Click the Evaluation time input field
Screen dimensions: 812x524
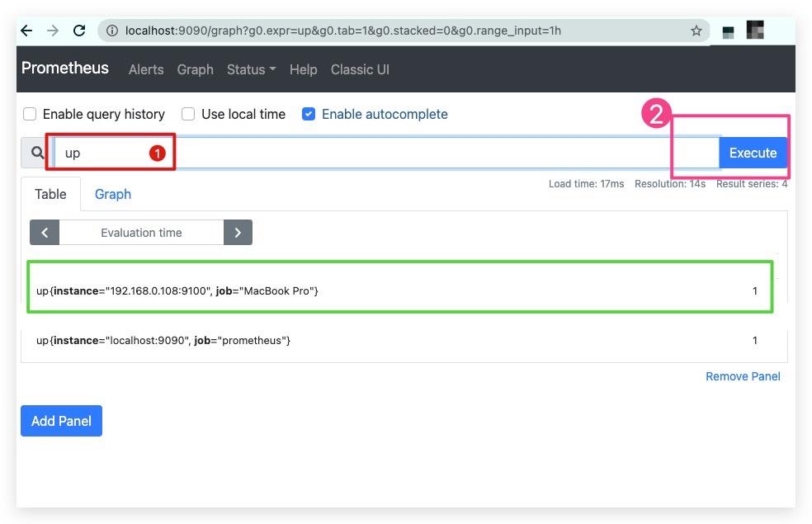pos(141,233)
